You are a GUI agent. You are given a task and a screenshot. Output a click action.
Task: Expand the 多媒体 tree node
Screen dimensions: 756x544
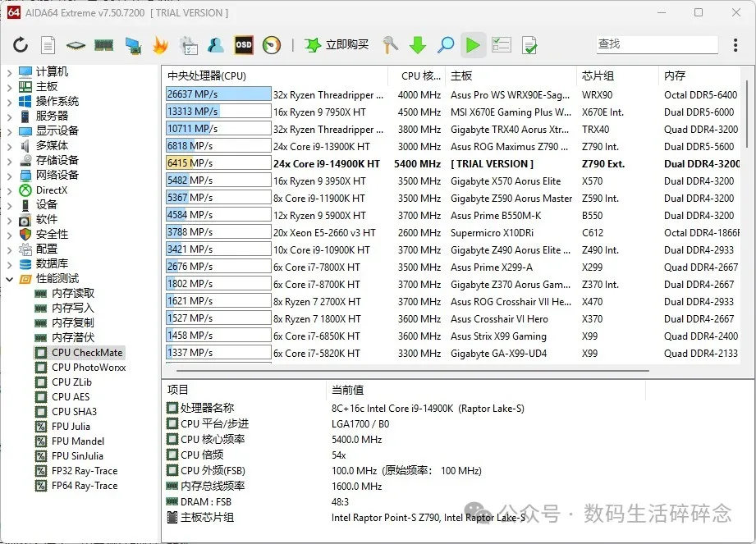(x=9, y=147)
